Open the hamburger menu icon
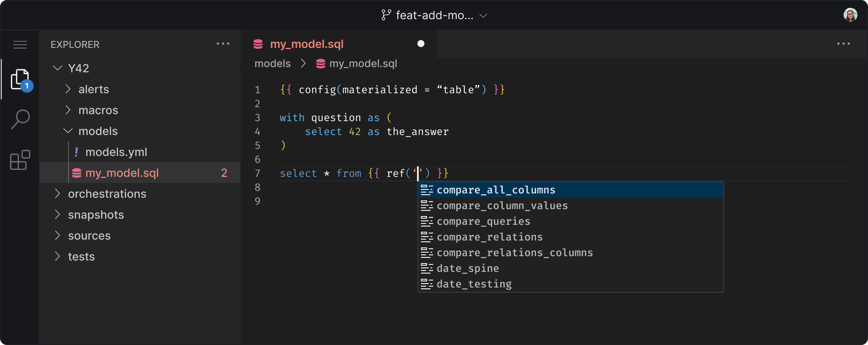The width and height of the screenshot is (868, 345). 20,44
